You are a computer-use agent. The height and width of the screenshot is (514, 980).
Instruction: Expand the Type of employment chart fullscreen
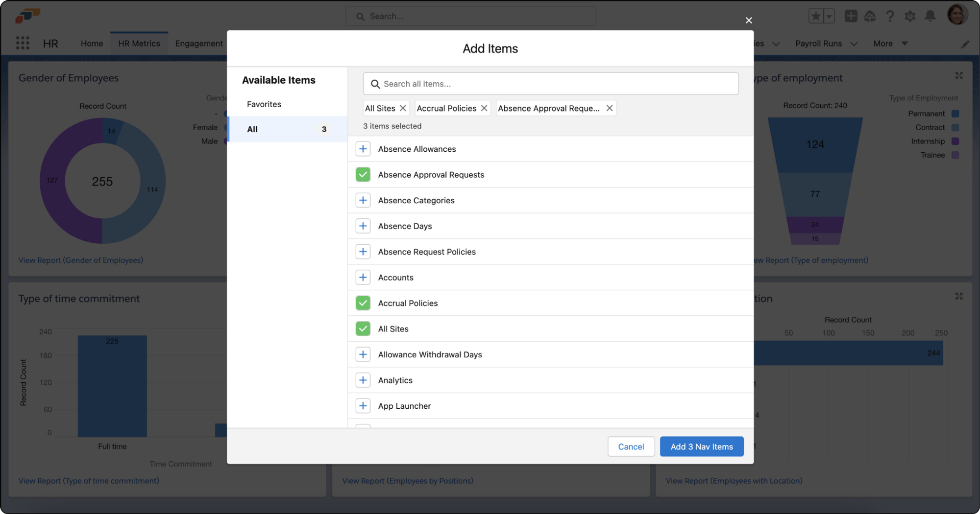(x=959, y=76)
